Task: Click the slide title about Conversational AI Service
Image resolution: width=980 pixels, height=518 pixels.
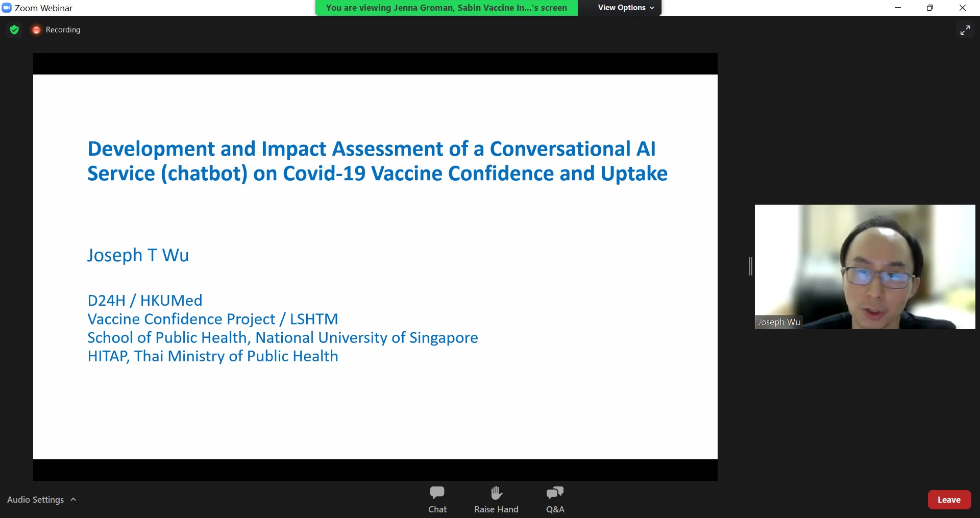Action: pos(377,161)
